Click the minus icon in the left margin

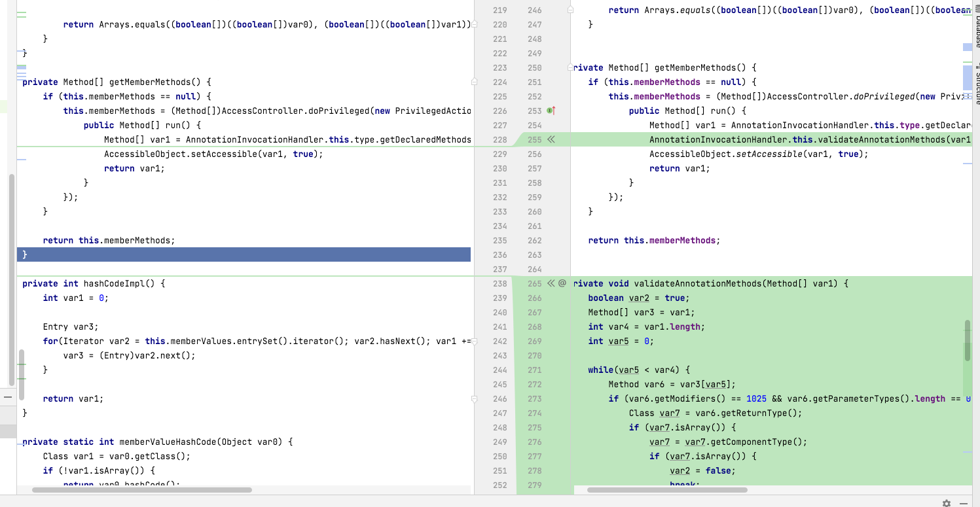pos(8,397)
